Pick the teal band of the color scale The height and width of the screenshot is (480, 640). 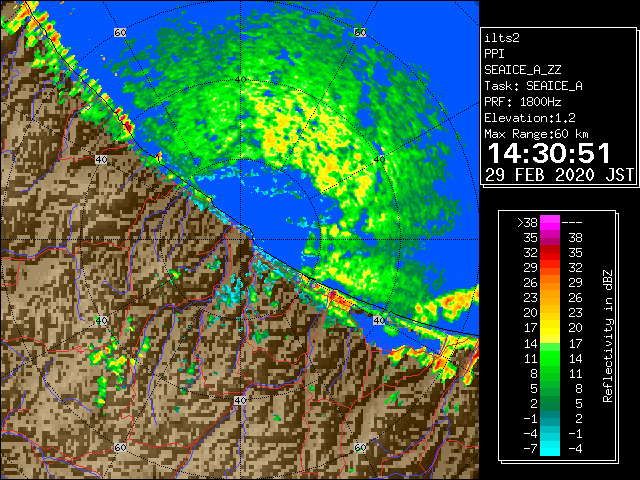pos(550,418)
